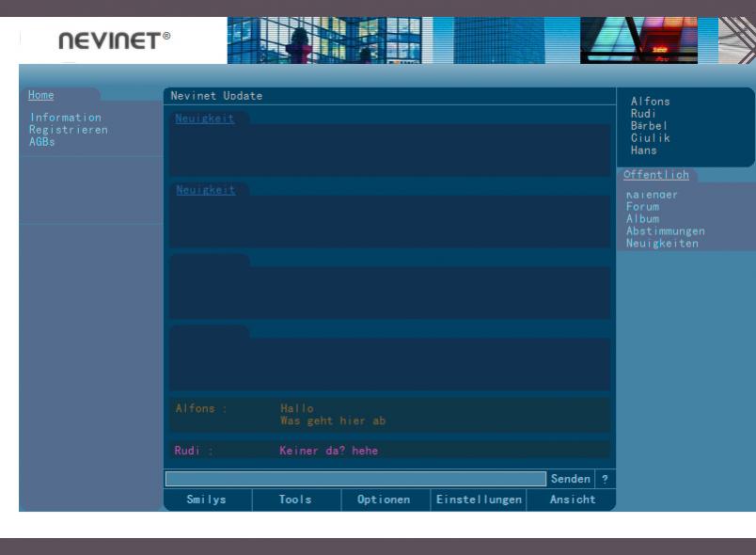Open the AGBs link
The height and width of the screenshot is (555, 756).
(x=42, y=142)
